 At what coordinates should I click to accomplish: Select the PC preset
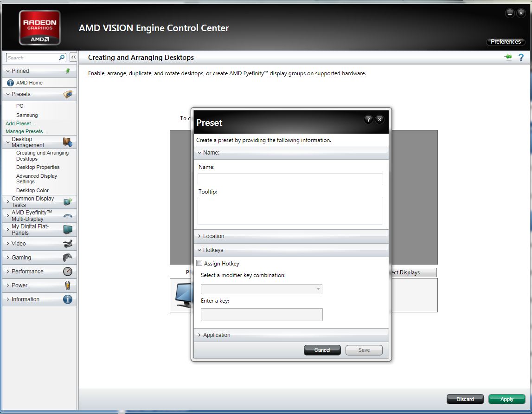[x=19, y=106]
